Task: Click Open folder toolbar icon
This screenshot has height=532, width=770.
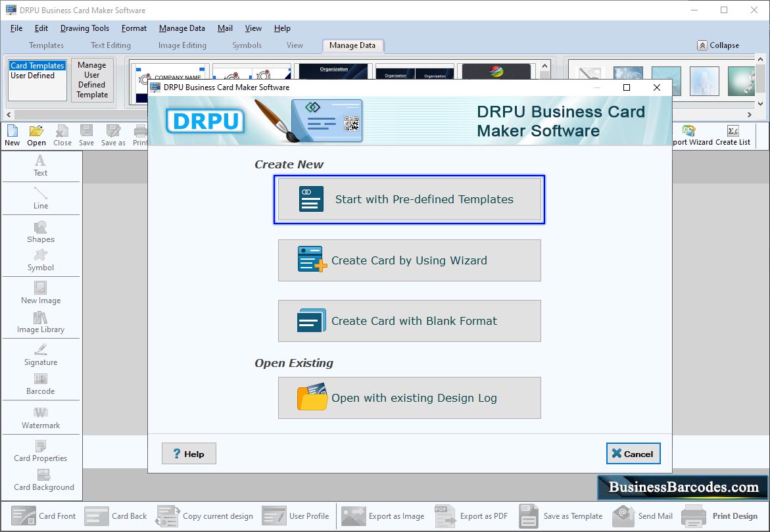Action: [x=36, y=135]
